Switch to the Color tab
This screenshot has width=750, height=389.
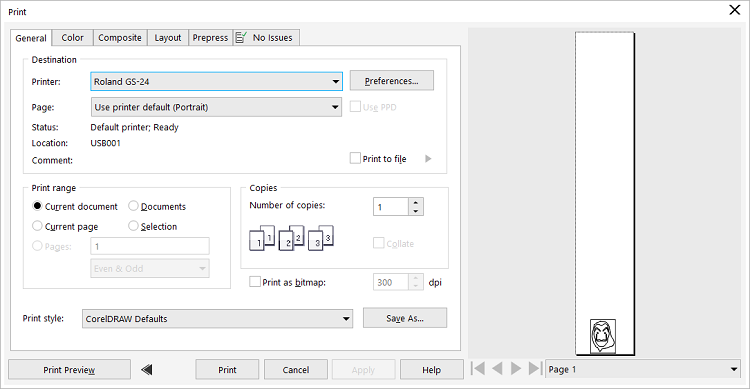72,38
